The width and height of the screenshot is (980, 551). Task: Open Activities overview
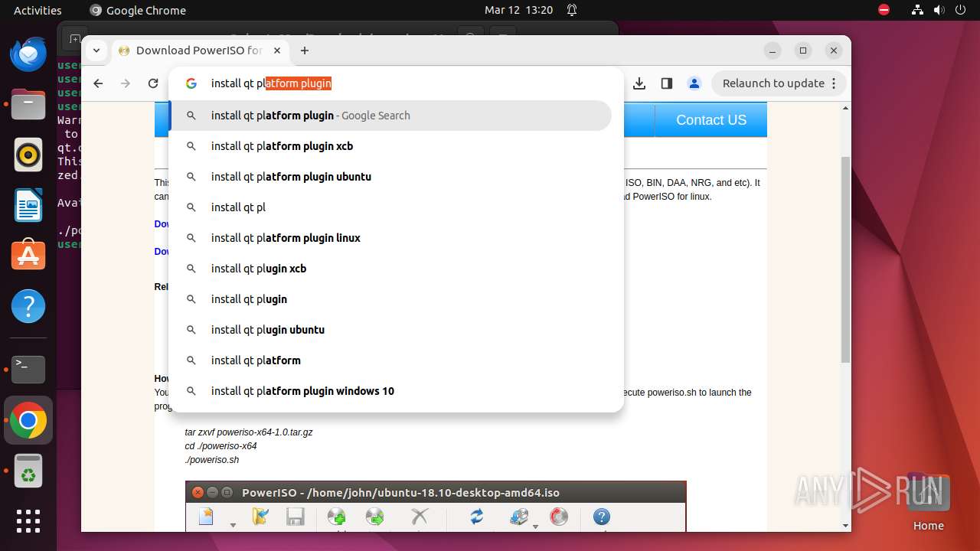38,10
